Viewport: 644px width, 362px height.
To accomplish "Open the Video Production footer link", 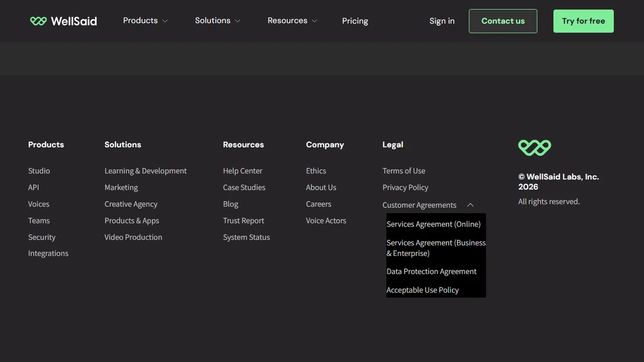I will pyautogui.click(x=133, y=237).
